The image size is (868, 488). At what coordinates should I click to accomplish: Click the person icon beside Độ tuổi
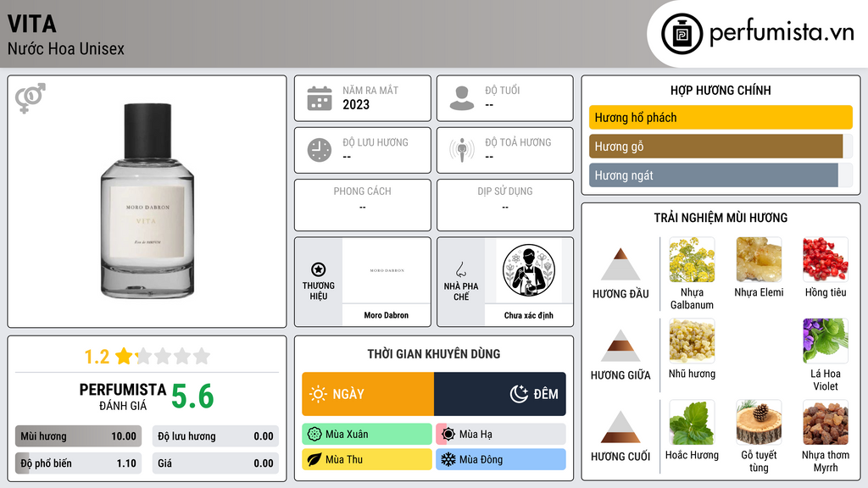462,98
